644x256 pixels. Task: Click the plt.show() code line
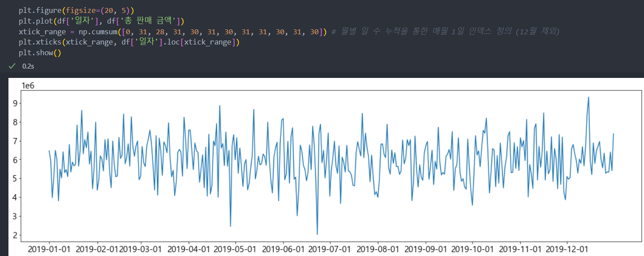pyautogui.click(x=40, y=53)
